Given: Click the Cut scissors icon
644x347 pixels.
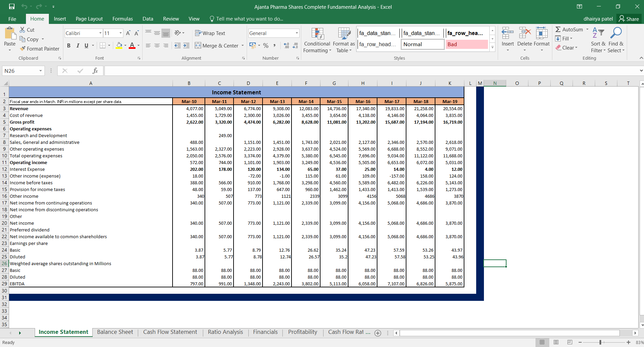Looking at the screenshot, I should point(23,30).
